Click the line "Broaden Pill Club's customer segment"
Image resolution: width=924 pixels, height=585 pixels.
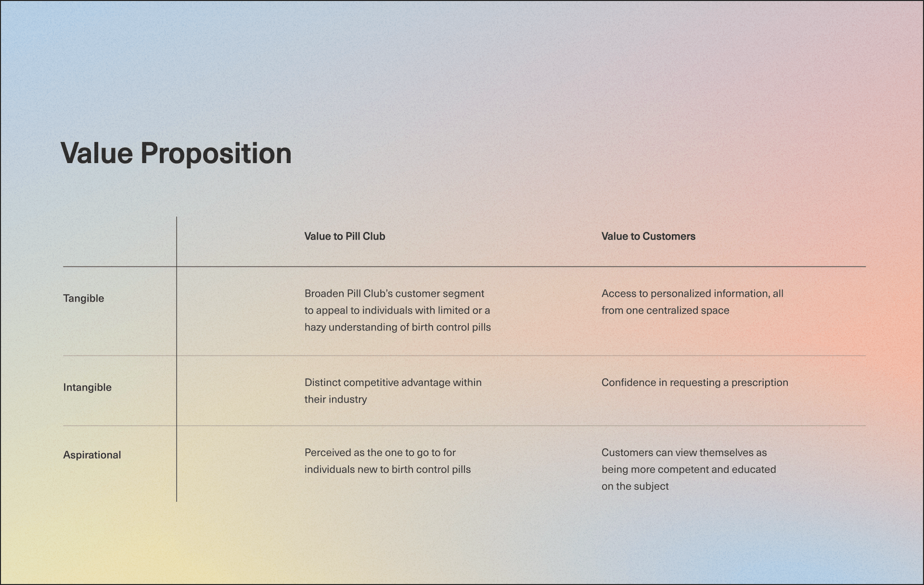pos(394,293)
